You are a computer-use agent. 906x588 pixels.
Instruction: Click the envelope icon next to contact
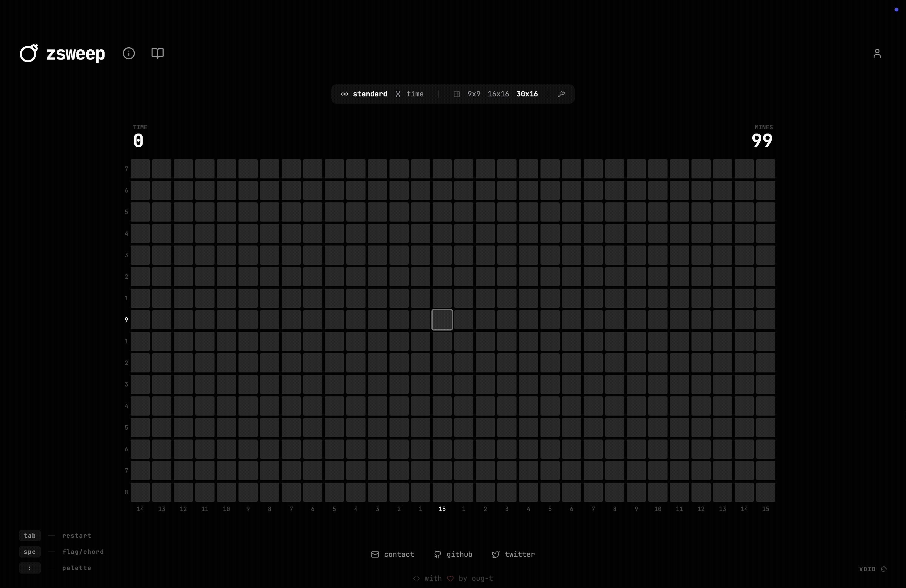(x=375, y=554)
